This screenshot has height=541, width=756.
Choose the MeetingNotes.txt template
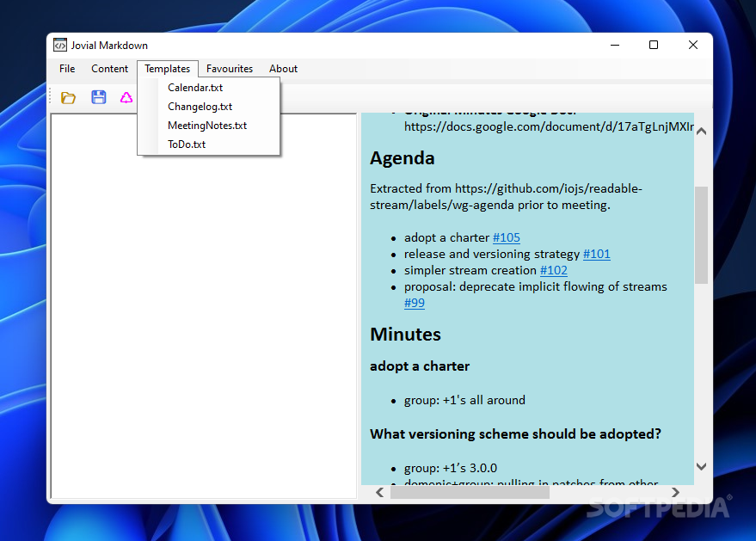(209, 126)
